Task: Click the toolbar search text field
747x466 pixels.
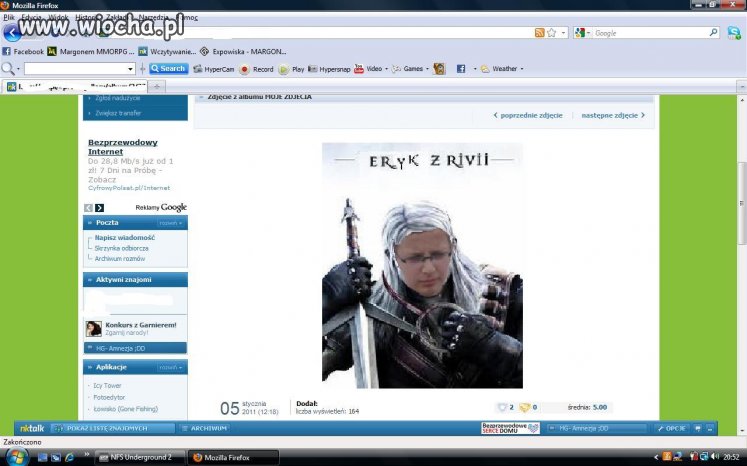Action: point(75,69)
